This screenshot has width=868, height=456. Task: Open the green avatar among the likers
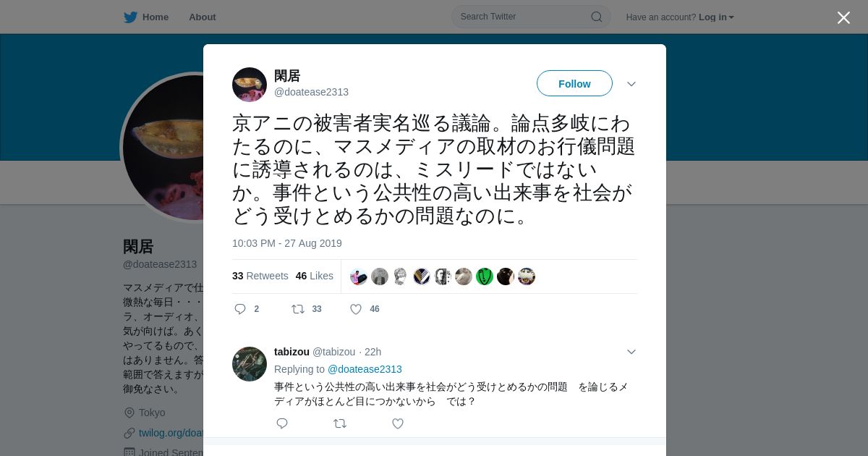pos(485,276)
